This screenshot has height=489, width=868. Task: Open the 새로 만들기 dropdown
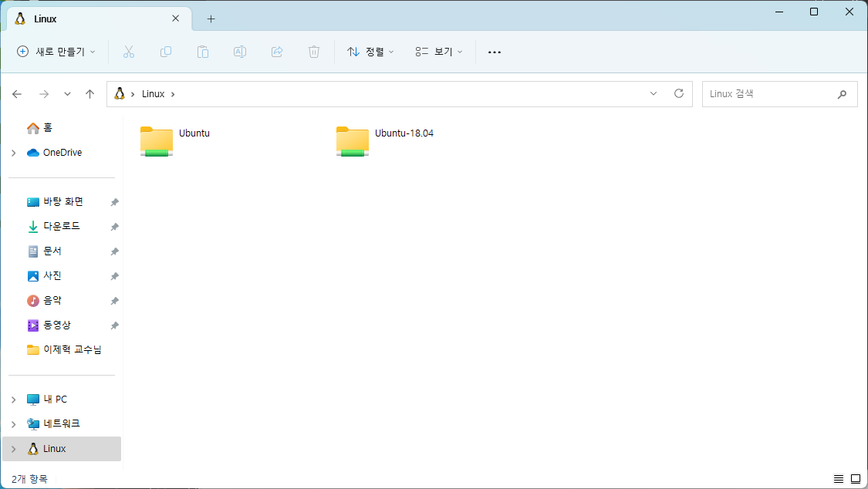56,52
